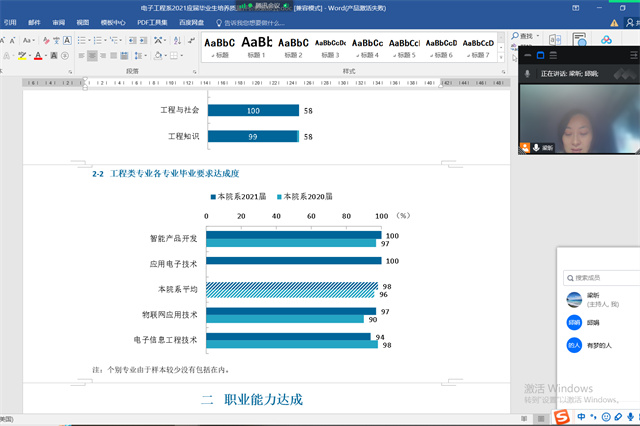The image size is (640, 426).
Task: Click the Find magnifier icon in ribbon
Action: 514,36
